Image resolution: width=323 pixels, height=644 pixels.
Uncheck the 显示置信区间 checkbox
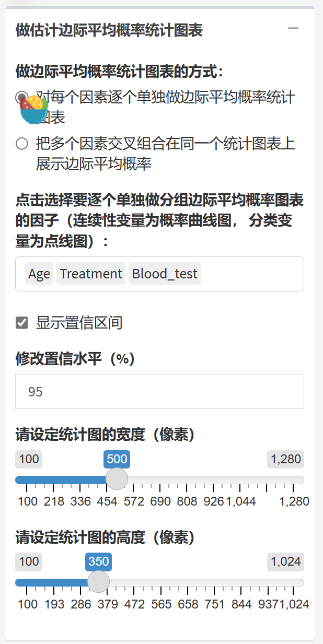pos(22,323)
